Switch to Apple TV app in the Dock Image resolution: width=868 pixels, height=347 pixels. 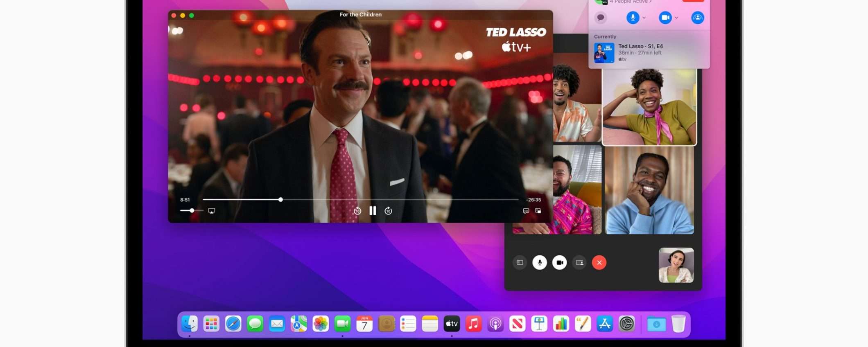point(452,324)
